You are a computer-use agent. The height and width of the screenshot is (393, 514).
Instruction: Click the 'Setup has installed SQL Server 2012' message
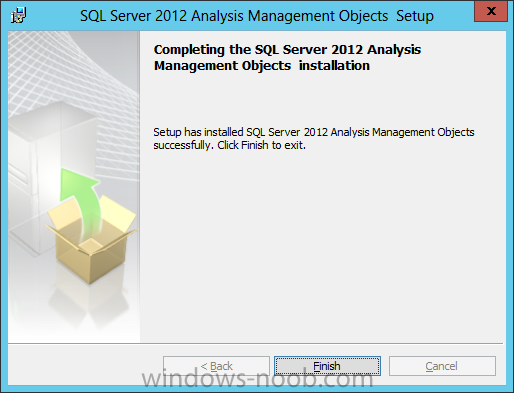tap(314, 132)
